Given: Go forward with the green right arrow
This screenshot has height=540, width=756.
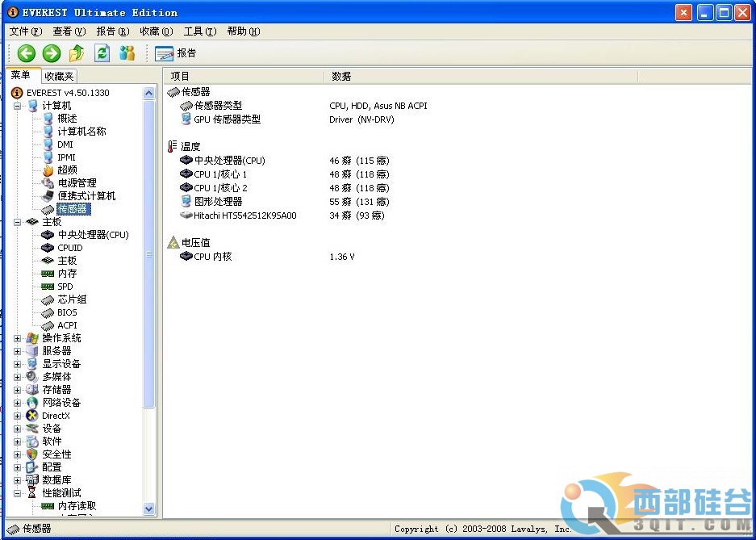Looking at the screenshot, I should pos(52,53).
